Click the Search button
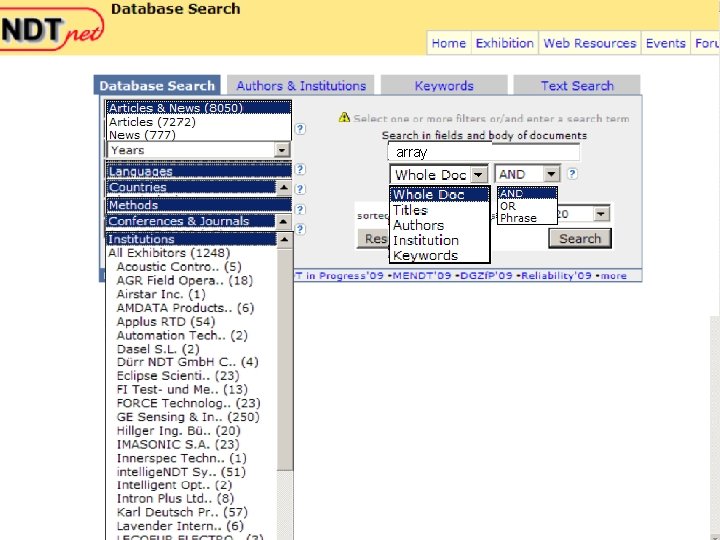Viewport: 720px width, 540px height. point(580,239)
